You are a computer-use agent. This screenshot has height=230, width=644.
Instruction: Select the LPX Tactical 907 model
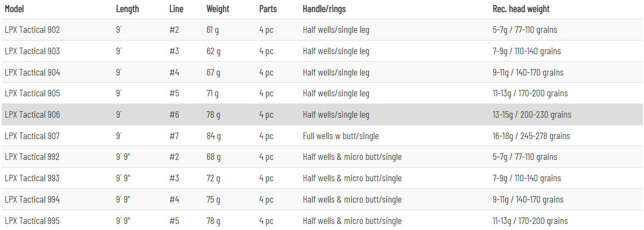click(x=32, y=136)
